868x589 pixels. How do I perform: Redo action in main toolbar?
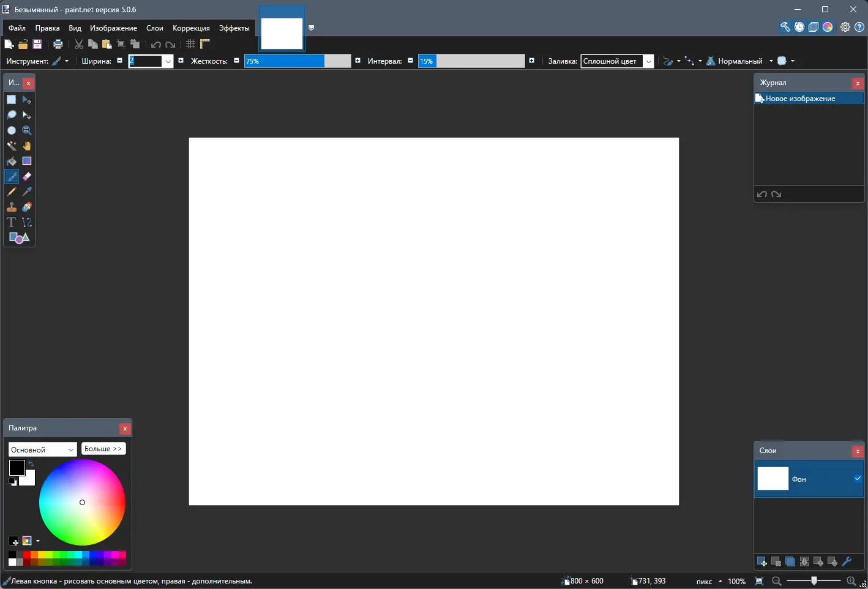tap(170, 44)
